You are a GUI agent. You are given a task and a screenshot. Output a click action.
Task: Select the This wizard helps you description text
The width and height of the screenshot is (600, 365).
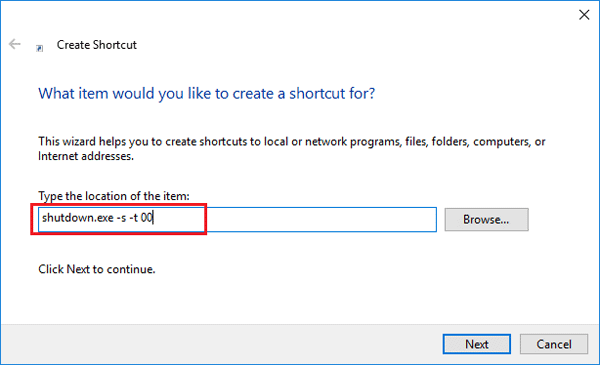[292, 142]
